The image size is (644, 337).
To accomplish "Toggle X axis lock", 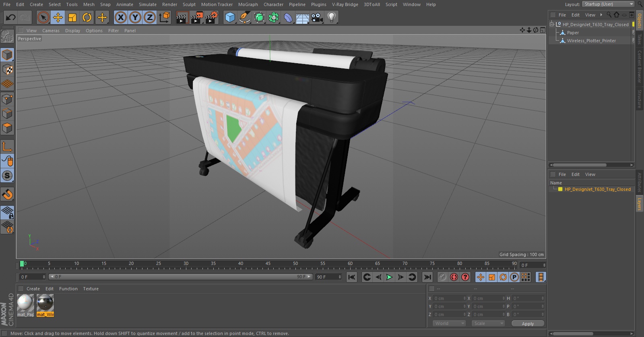I will click(x=121, y=17).
